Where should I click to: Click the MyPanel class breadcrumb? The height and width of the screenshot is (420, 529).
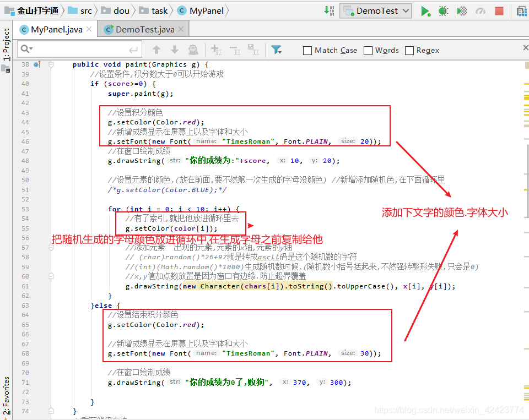pyautogui.click(x=201, y=11)
